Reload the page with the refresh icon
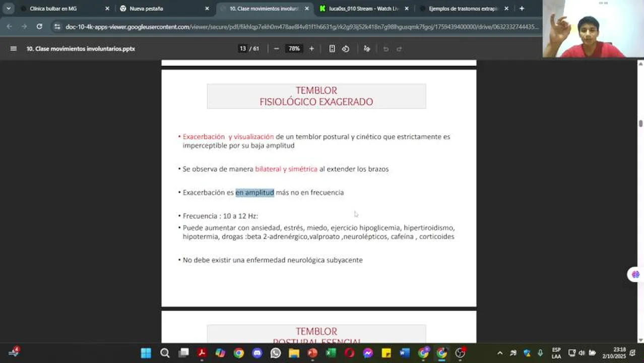Screen dimensions: 644x363 click(x=39, y=26)
